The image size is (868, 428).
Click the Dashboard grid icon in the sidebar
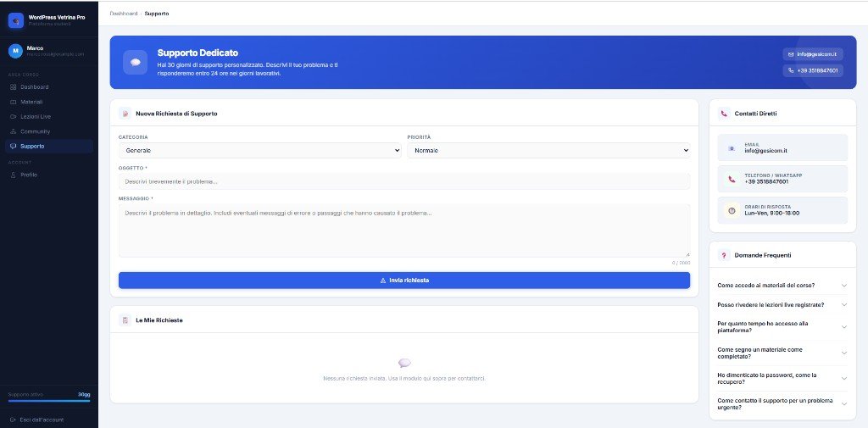[x=14, y=87]
